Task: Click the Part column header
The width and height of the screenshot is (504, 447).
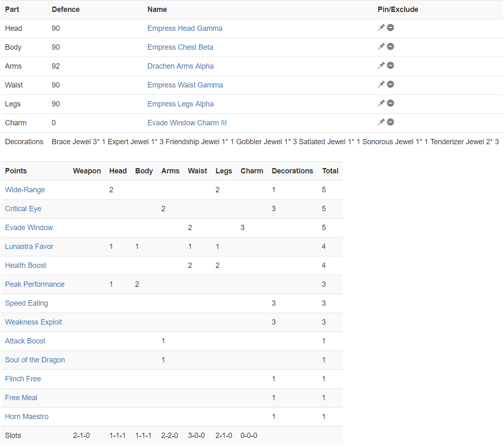Action: pyautogui.click(x=12, y=9)
